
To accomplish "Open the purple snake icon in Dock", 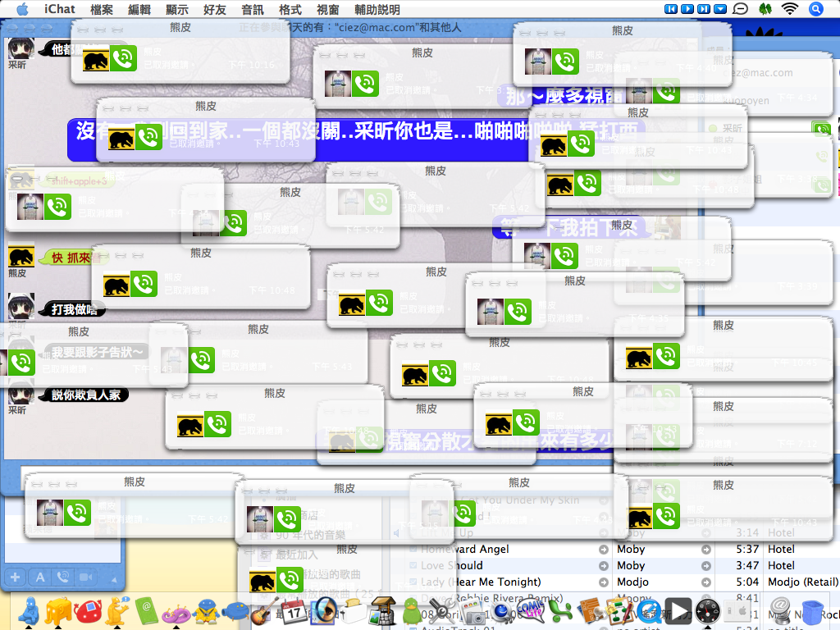I will [176, 613].
